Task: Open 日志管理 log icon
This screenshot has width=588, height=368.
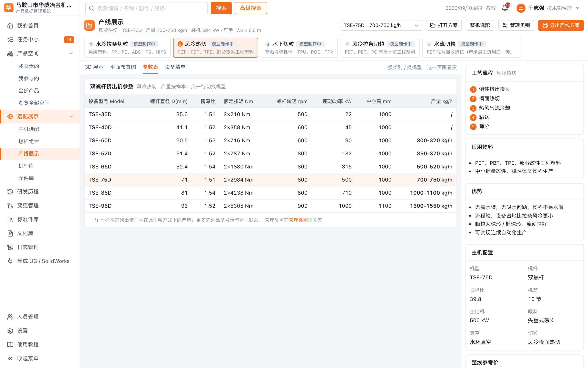Action: pyautogui.click(x=10, y=247)
